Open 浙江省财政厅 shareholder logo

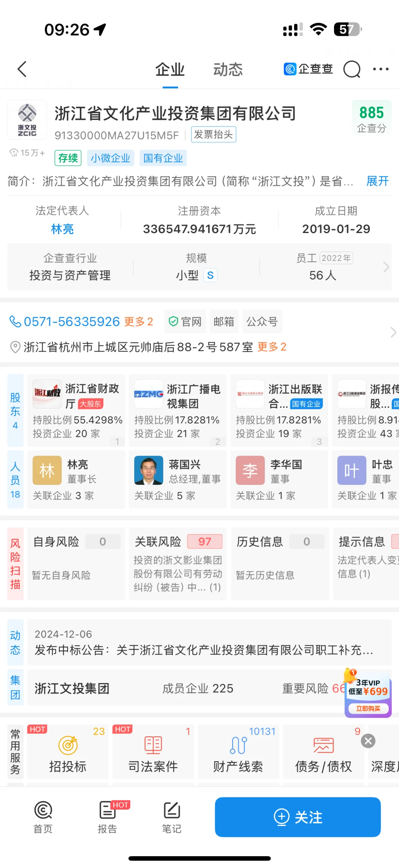tap(47, 394)
